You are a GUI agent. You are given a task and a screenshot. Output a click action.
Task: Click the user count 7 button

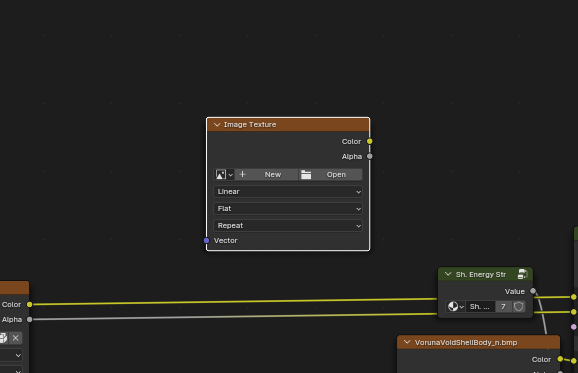[504, 307]
